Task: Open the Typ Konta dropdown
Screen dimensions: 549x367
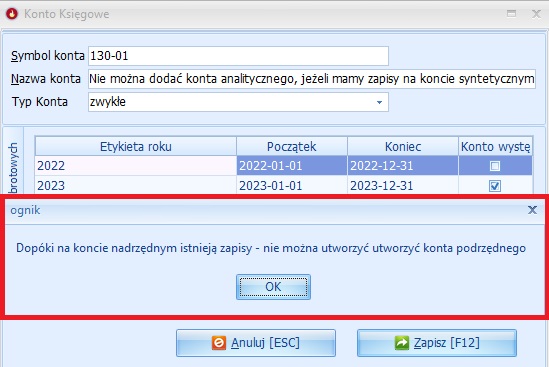Action: point(379,102)
